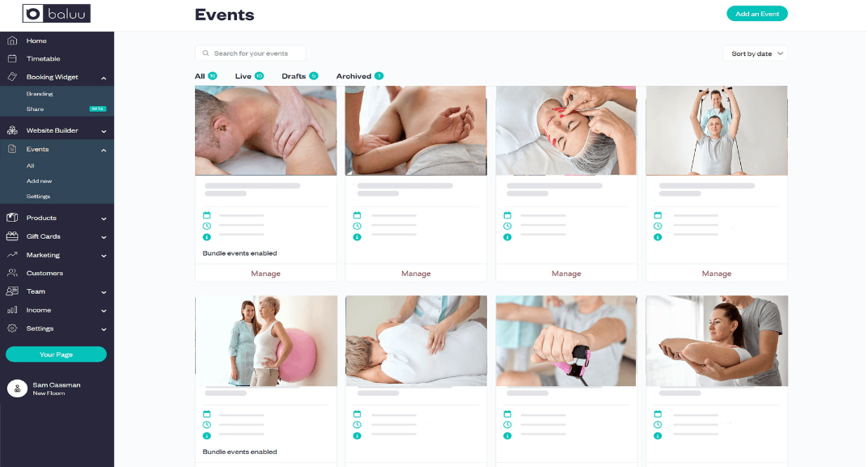Image resolution: width=868 pixels, height=467 pixels.
Task: Click the Sam Cassman profile avatar
Action: pos(17,388)
